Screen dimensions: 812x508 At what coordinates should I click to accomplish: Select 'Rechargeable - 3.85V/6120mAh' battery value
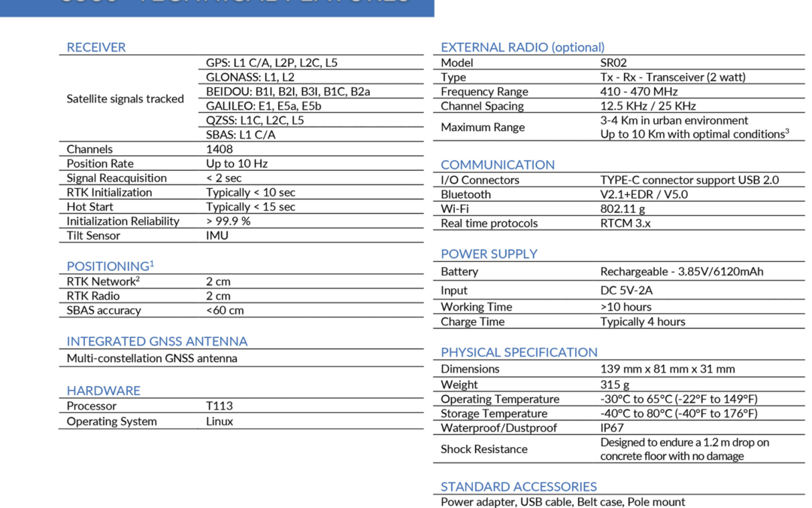click(681, 272)
